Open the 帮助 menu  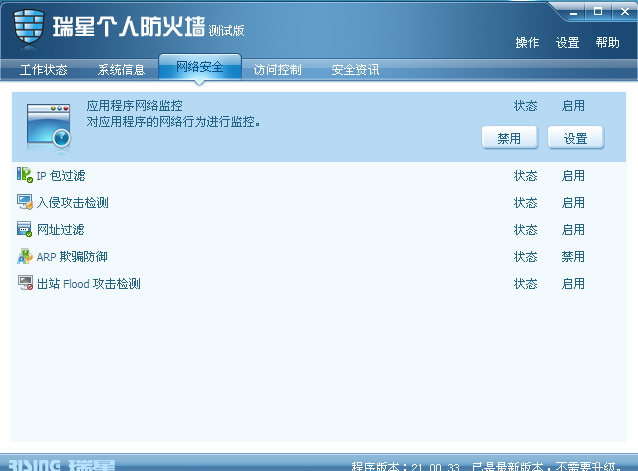(x=607, y=43)
